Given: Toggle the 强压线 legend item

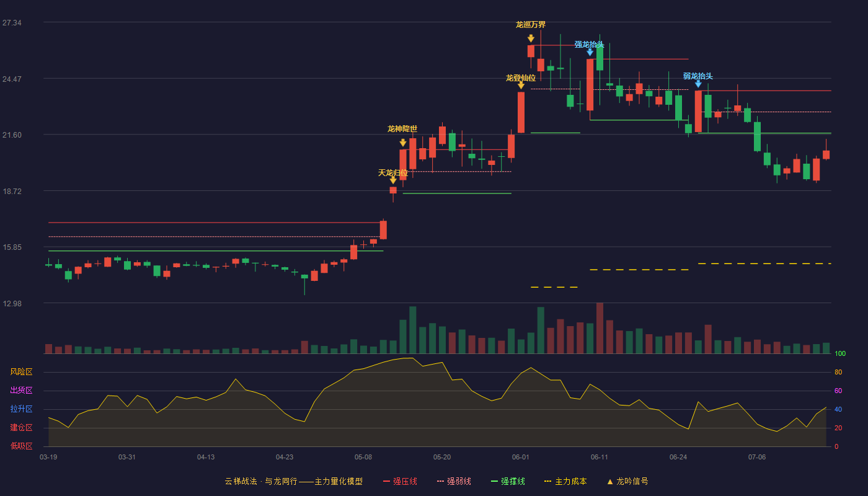Looking at the screenshot, I should pyautogui.click(x=400, y=481).
